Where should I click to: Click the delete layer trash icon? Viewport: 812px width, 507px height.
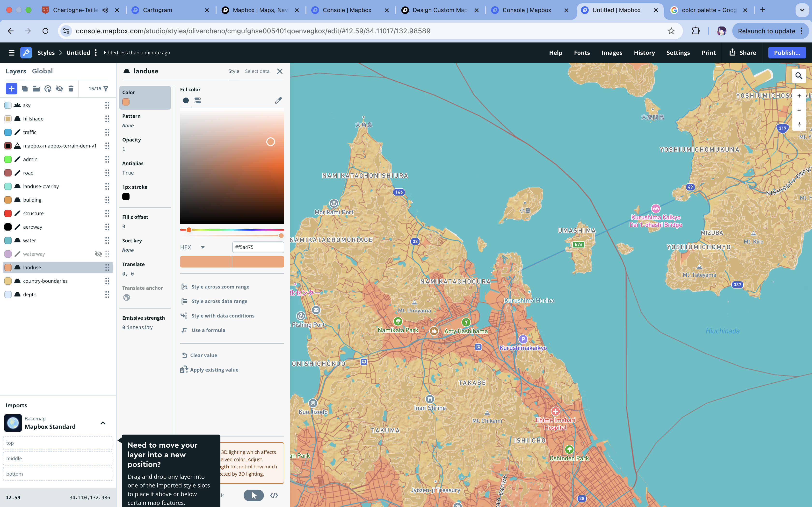(71, 89)
